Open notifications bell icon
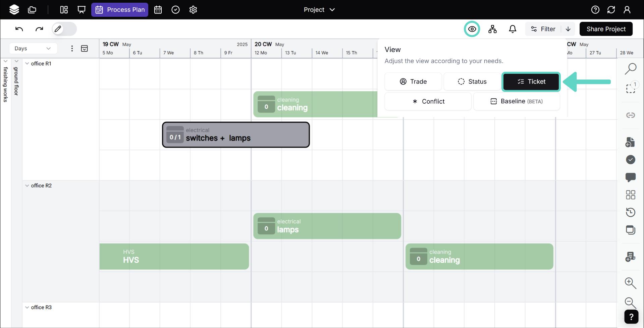 [513, 29]
